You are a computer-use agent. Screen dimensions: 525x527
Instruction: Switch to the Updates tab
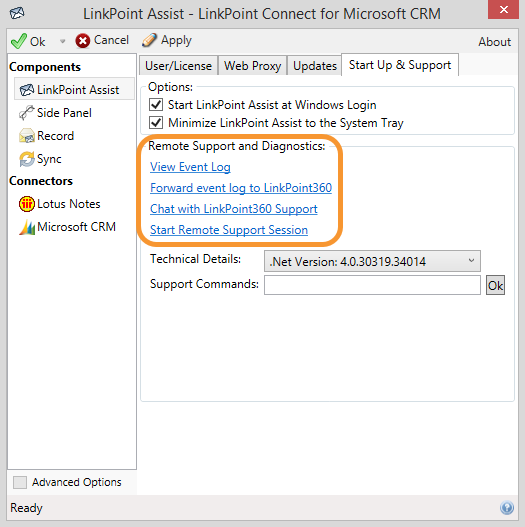pyautogui.click(x=315, y=66)
